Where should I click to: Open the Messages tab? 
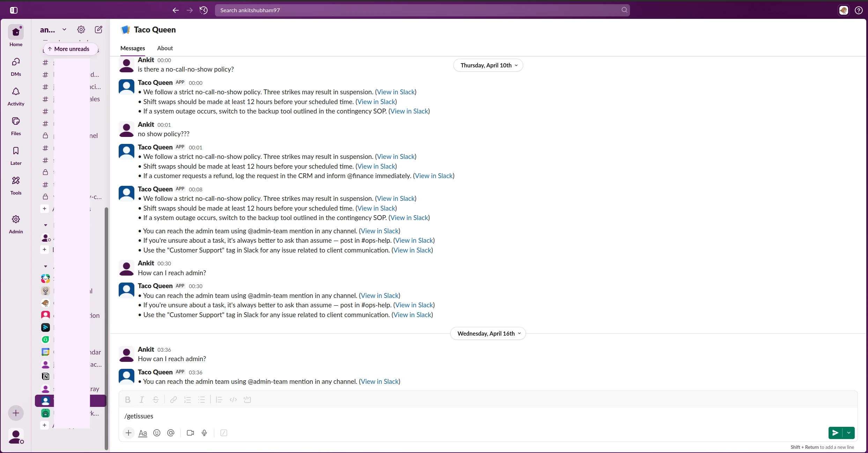[133, 48]
